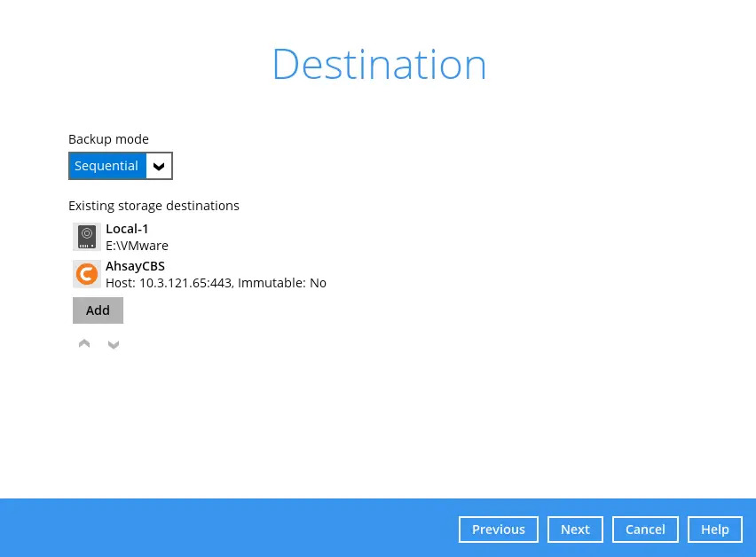This screenshot has height=557, width=756.
Task: Click the E:\VMware path text
Action: point(137,246)
